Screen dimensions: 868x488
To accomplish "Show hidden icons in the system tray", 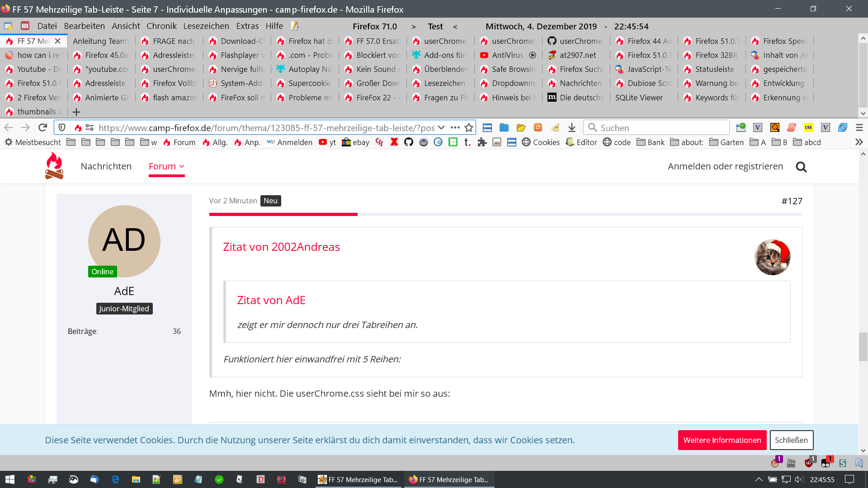I will coord(759,479).
